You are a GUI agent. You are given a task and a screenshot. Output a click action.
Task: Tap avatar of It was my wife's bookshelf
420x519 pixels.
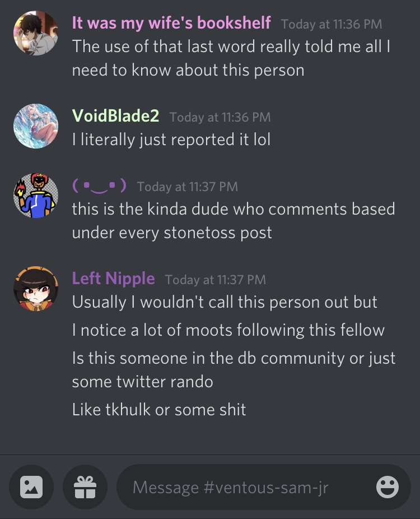click(x=36, y=33)
